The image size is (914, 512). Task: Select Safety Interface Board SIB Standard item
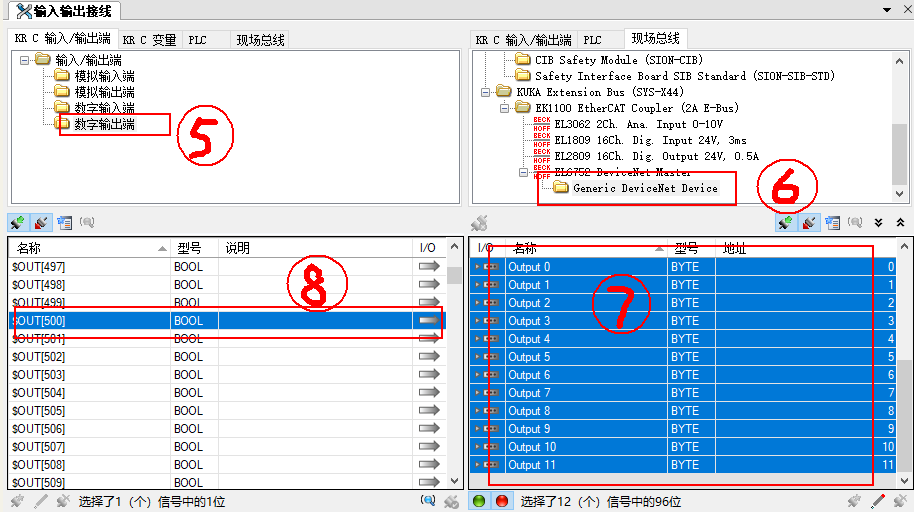[x=684, y=76]
